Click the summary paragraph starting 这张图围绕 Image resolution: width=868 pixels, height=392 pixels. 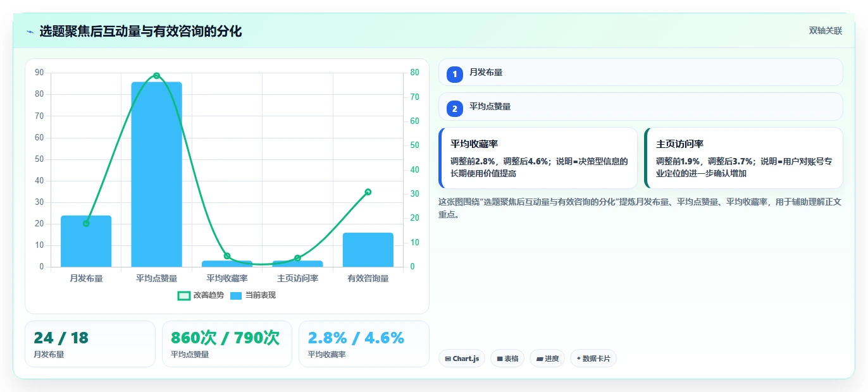click(x=640, y=208)
